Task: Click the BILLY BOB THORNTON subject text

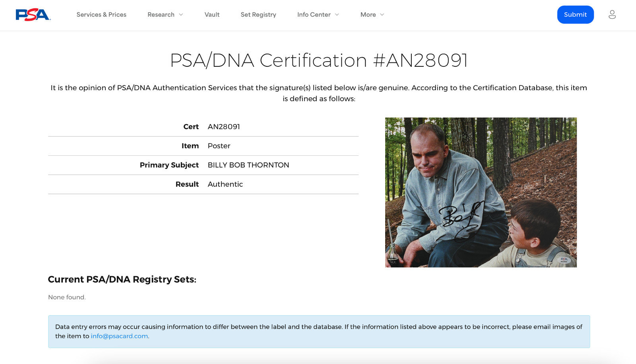Action: pos(248,165)
